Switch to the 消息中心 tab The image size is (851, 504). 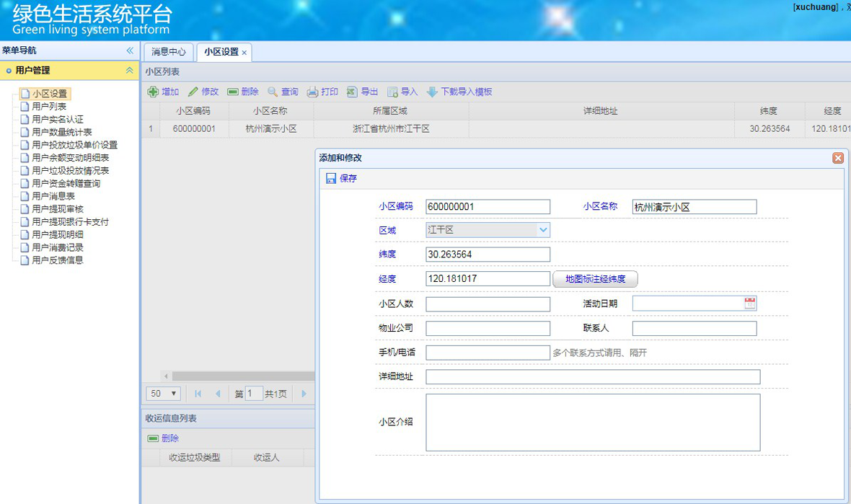pos(168,52)
